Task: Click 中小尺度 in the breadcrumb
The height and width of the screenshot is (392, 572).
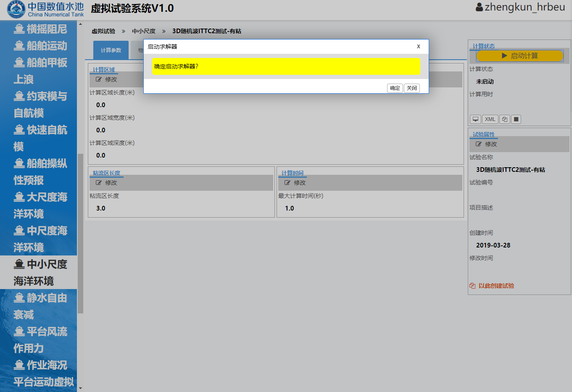Action: [x=144, y=31]
